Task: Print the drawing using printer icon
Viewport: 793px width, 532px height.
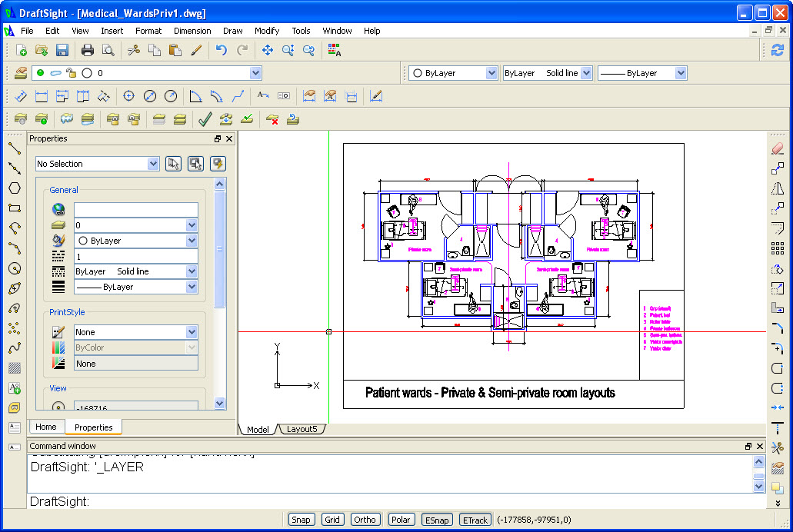Action: pos(88,50)
